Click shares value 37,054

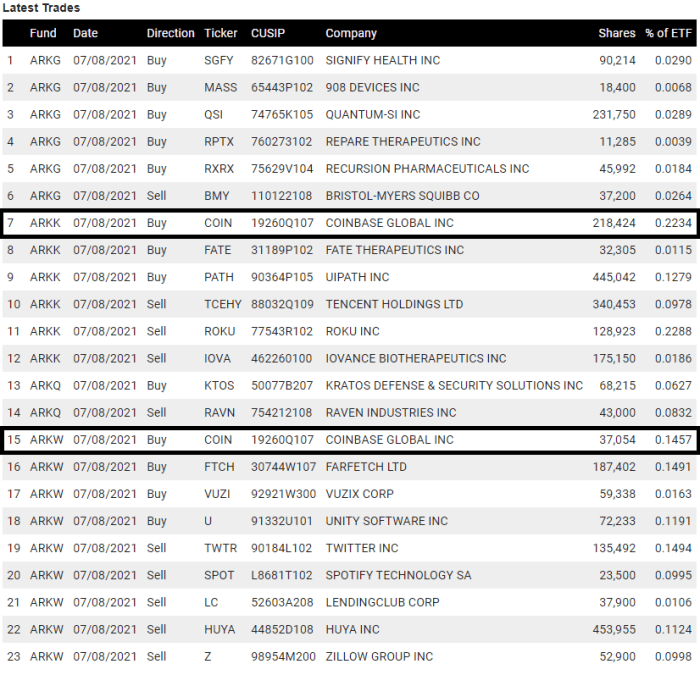pyautogui.click(x=617, y=440)
